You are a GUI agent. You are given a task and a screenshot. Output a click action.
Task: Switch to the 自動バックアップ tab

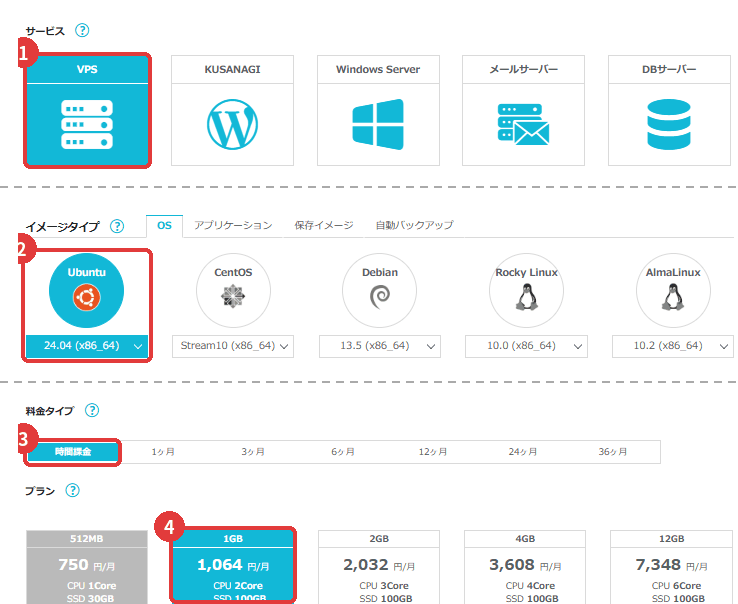coord(415,225)
